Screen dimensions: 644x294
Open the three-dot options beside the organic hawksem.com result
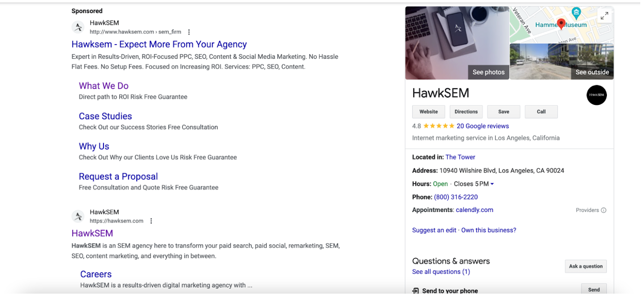[151, 221]
